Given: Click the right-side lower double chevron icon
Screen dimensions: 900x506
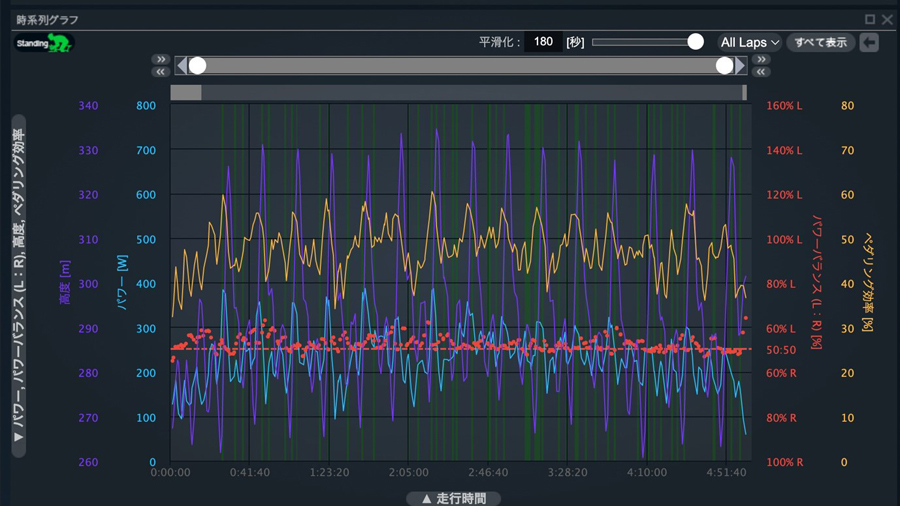Looking at the screenshot, I should point(762,72).
